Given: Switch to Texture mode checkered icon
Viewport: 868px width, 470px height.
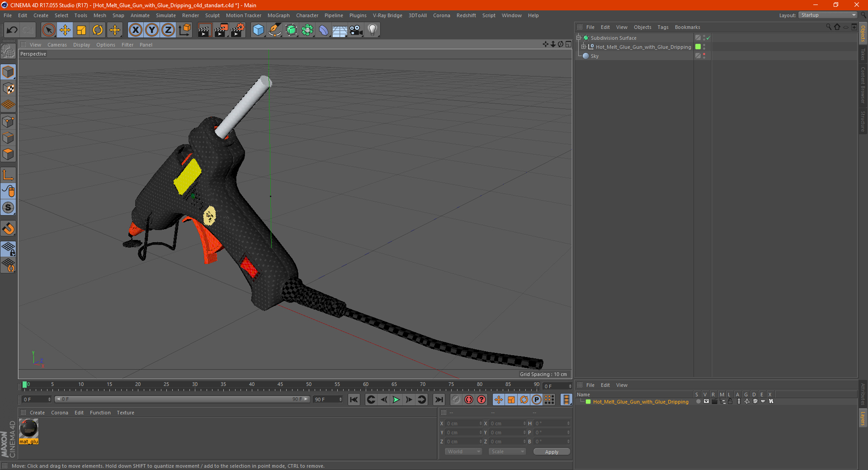Looking at the screenshot, I should [8, 89].
